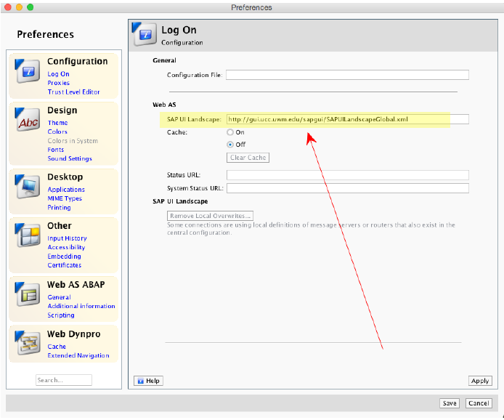
Task: Click the Web AS ABAP category icon
Action: pyautogui.click(x=28, y=294)
